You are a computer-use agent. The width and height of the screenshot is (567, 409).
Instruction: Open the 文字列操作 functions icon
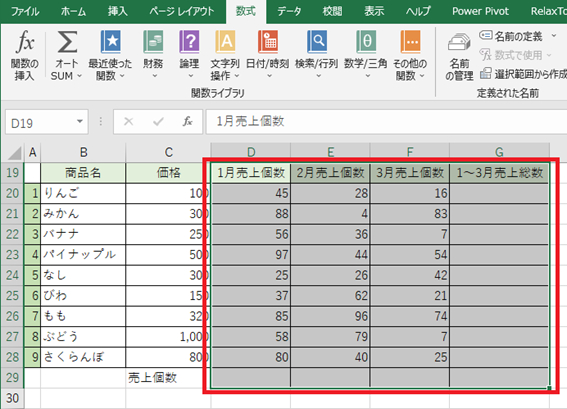tap(225, 42)
